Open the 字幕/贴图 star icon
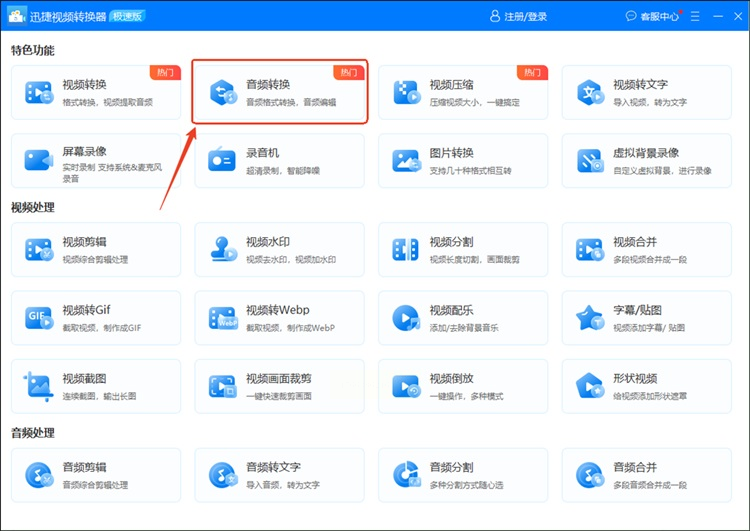 (x=589, y=318)
